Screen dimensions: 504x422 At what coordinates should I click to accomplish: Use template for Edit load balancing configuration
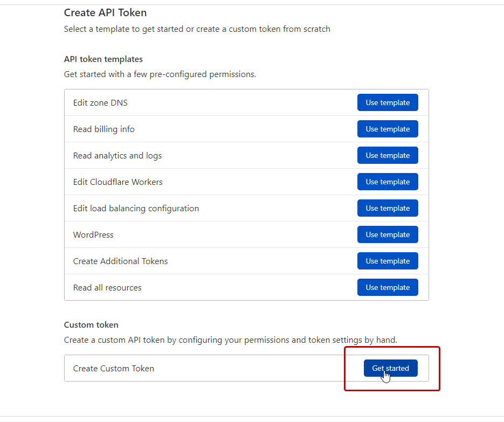pyautogui.click(x=388, y=208)
